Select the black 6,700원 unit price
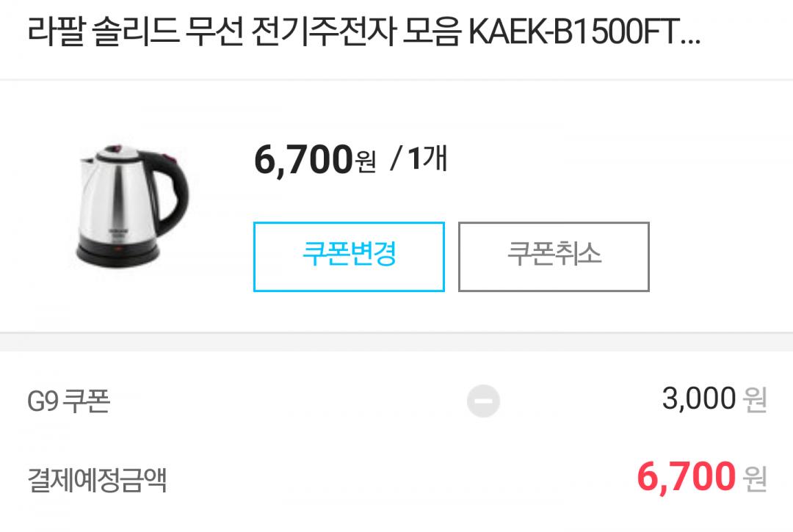Image resolution: width=793 pixels, height=532 pixels. coord(314,159)
